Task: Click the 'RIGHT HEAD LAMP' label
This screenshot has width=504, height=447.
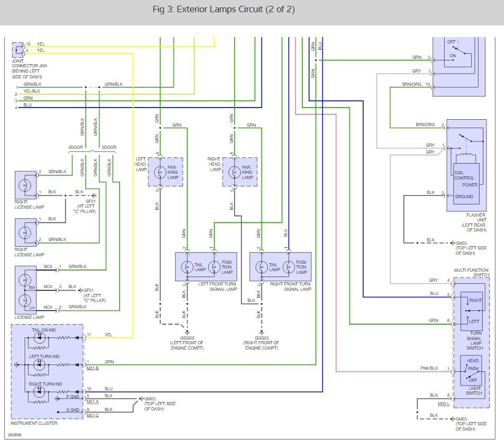Action: pyautogui.click(x=214, y=164)
